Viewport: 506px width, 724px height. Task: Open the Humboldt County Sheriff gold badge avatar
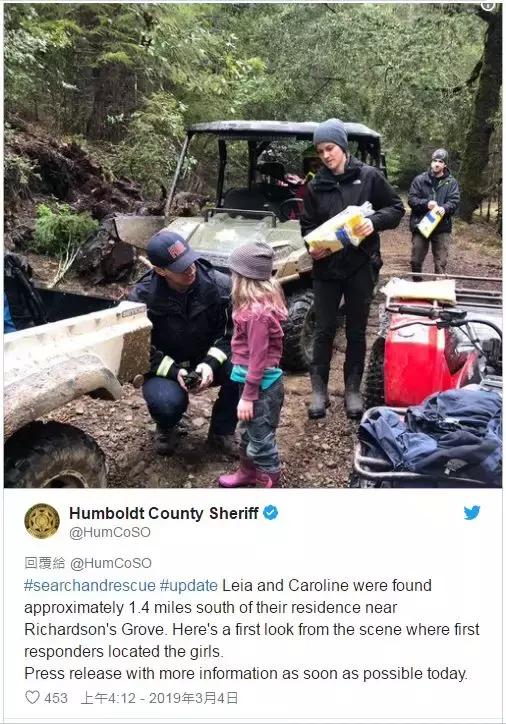click(x=42, y=521)
